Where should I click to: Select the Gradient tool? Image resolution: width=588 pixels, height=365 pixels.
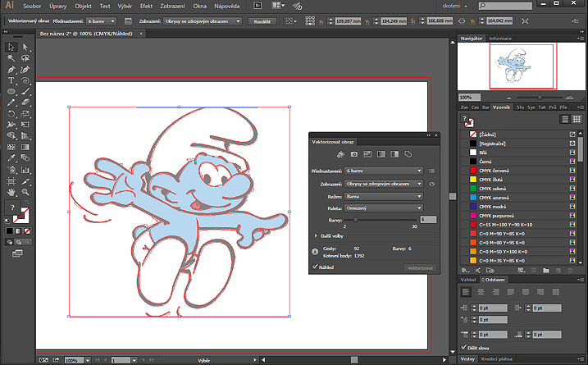coord(25,147)
